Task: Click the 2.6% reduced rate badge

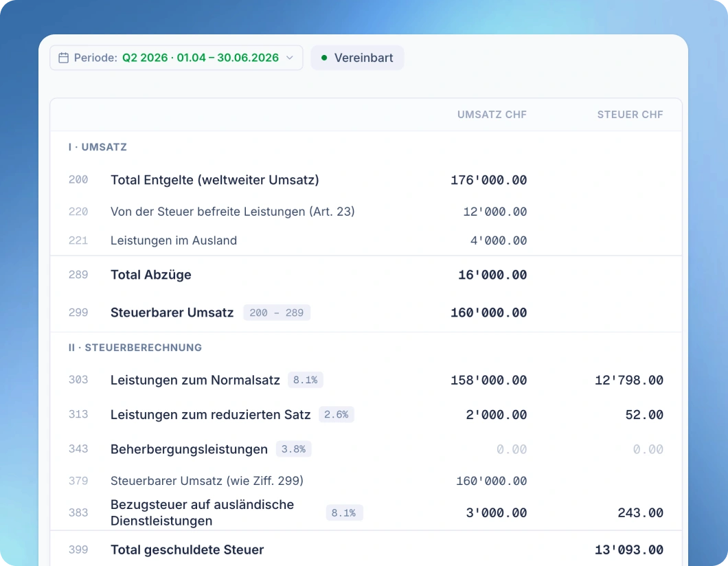Action: click(x=336, y=414)
